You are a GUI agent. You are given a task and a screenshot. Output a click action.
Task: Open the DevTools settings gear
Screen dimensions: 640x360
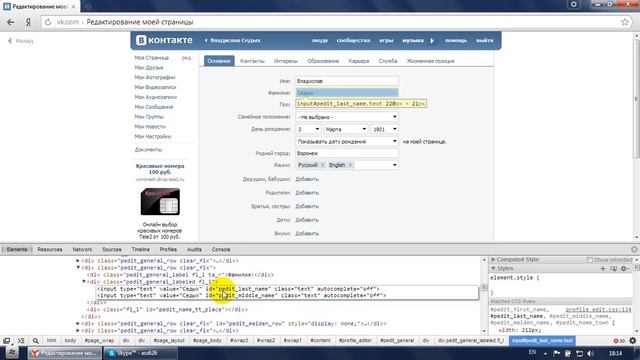pyautogui.click(x=633, y=340)
